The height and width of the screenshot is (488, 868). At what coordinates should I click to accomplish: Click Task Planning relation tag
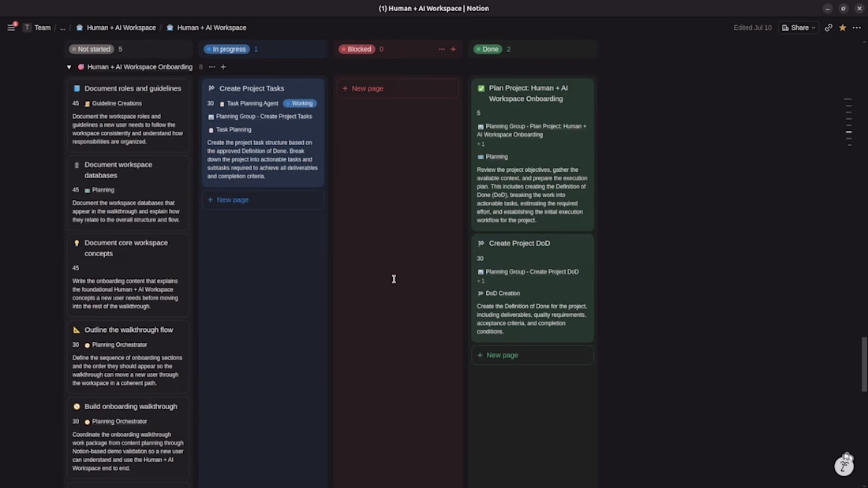click(x=230, y=129)
